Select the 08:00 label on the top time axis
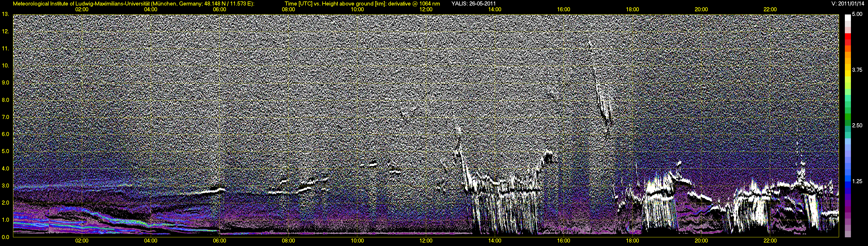The image size is (868, 246). [288, 10]
